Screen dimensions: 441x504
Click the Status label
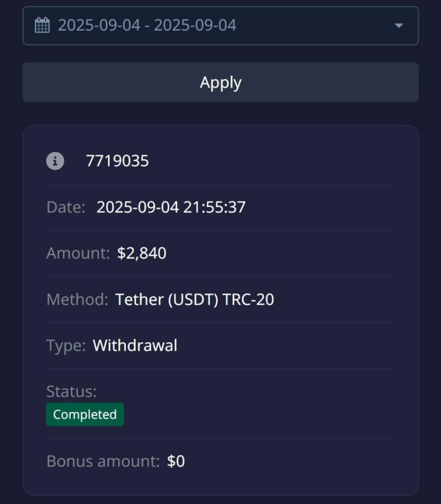pyautogui.click(x=71, y=391)
